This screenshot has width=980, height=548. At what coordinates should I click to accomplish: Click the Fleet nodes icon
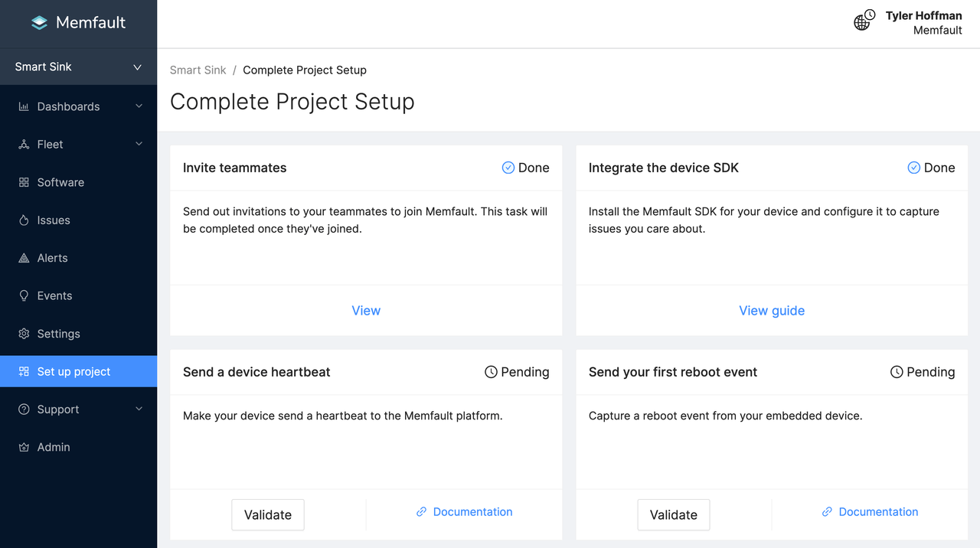24,145
